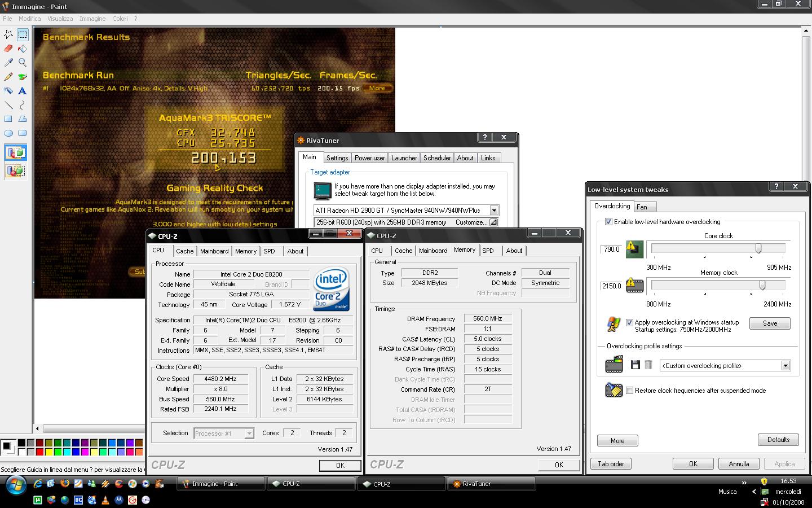Click More button next to frames per second

pyautogui.click(x=377, y=88)
